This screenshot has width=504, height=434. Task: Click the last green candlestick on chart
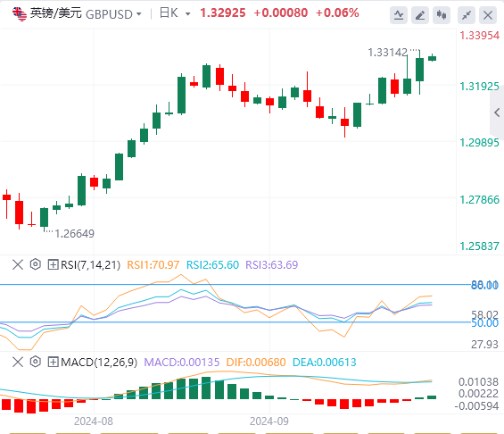(433, 58)
